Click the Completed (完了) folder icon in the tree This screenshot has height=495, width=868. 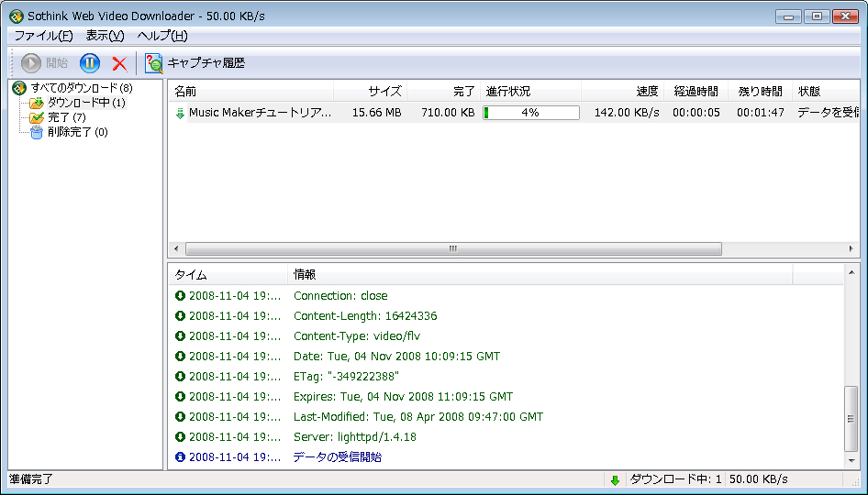click(37, 117)
